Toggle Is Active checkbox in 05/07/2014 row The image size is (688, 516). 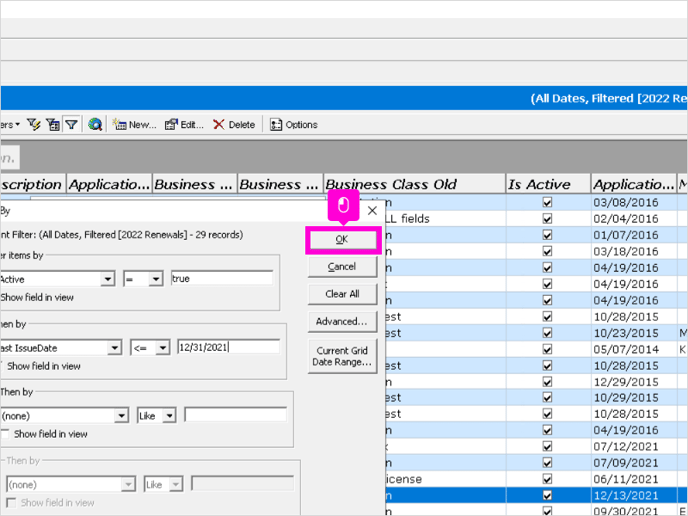[547, 349]
